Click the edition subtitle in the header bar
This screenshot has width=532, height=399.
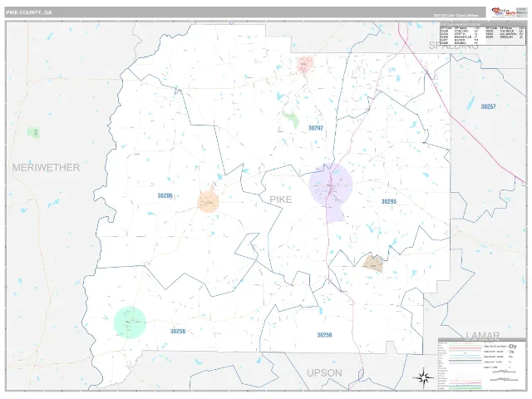click(456, 16)
